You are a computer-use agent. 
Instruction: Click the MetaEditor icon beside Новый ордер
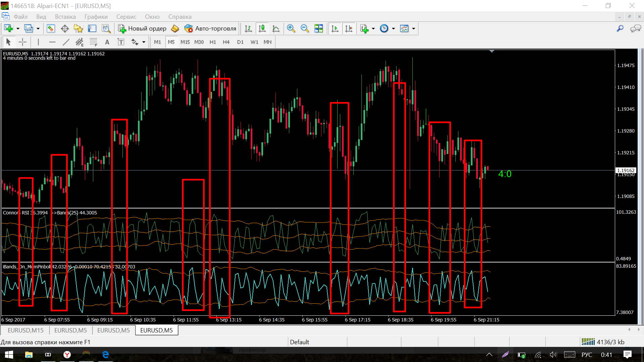coord(175,29)
